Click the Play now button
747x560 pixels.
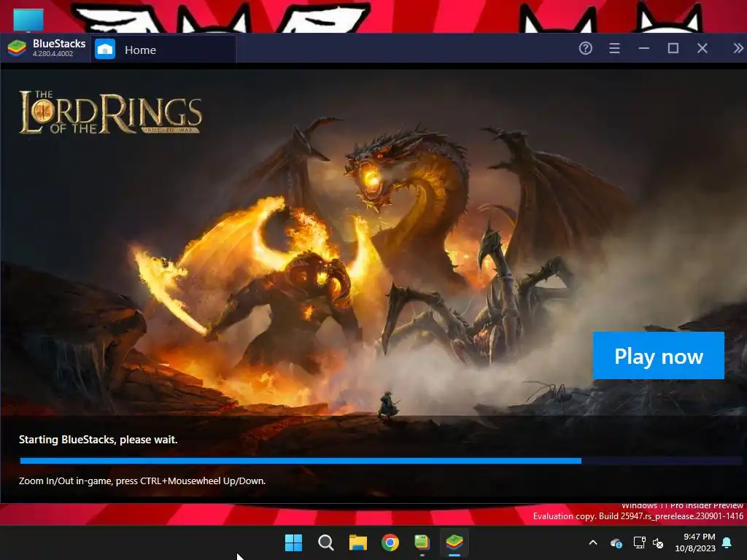point(659,356)
